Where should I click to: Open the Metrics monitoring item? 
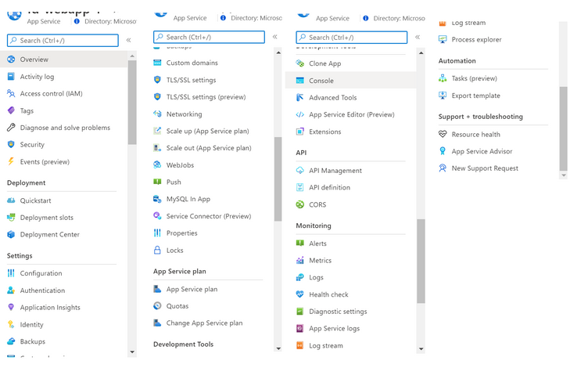coord(321,260)
